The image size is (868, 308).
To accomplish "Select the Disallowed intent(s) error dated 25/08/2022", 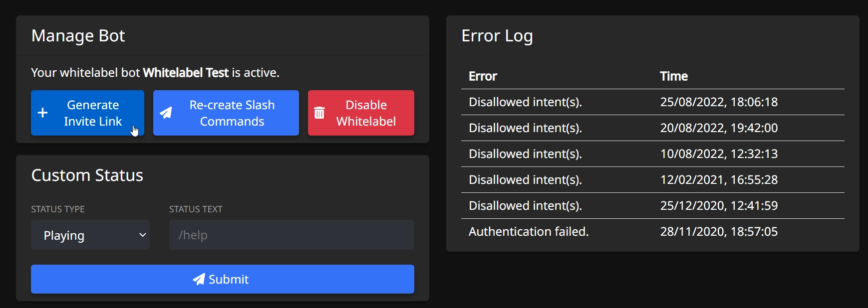I will point(525,102).
